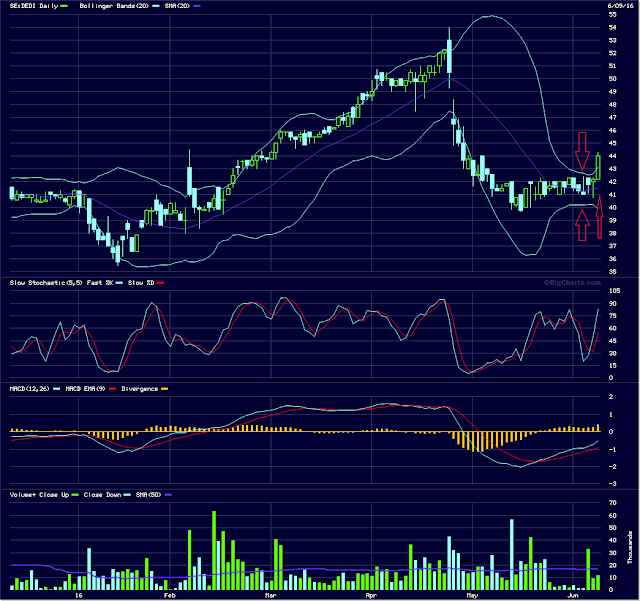This screenshot has height=601, width=640.
Task: Click the 'Jun' month label
Action: click(x=573, y=596)
